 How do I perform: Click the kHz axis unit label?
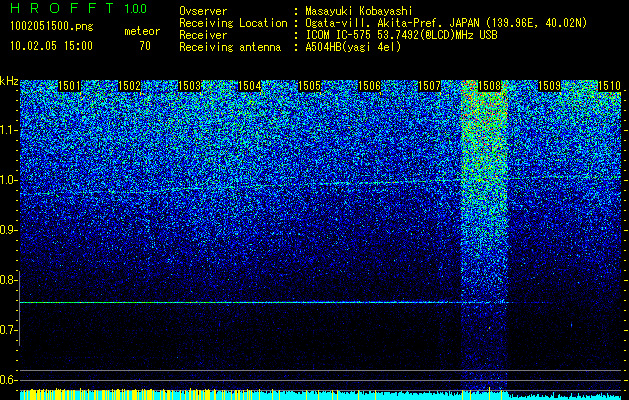(x=9, y=81)
